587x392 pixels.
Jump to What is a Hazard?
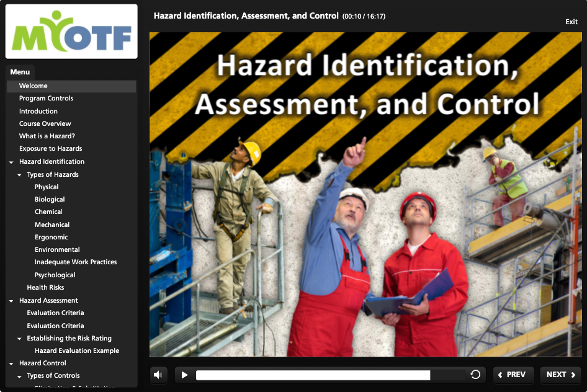47,136
